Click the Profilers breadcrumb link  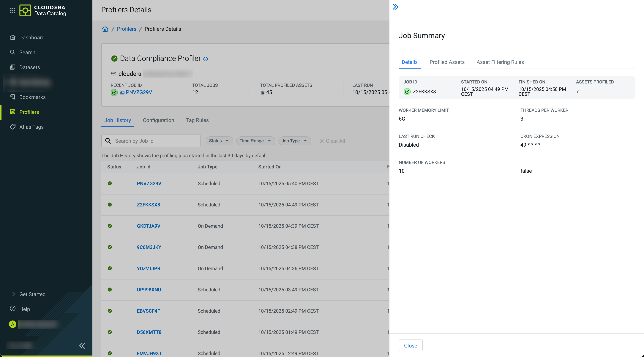coord(127,29)
